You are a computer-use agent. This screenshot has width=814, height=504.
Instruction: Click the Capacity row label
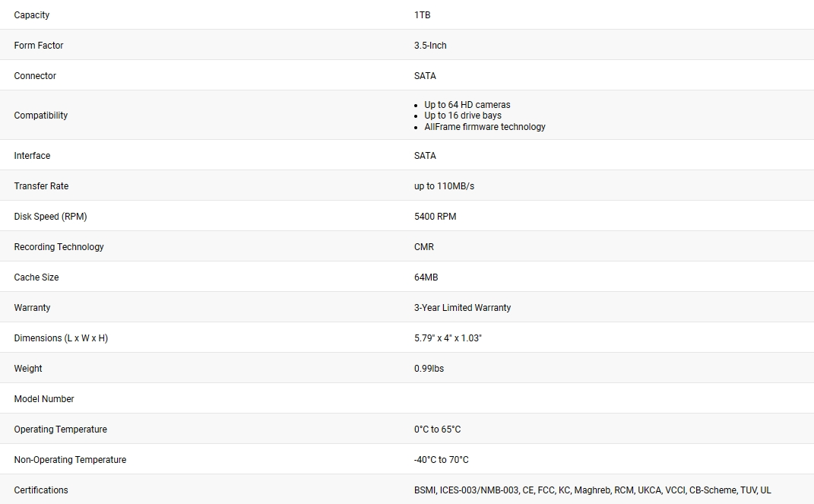tap(32, 15)
